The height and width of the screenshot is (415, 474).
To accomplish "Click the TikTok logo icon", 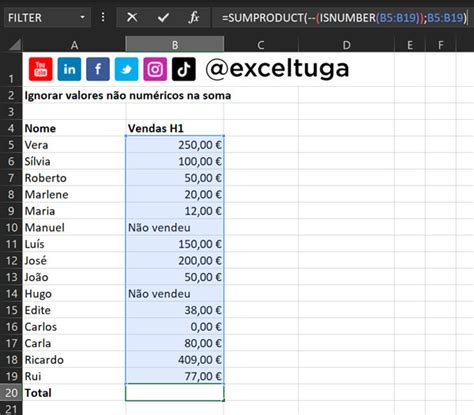I will (184, 69).
